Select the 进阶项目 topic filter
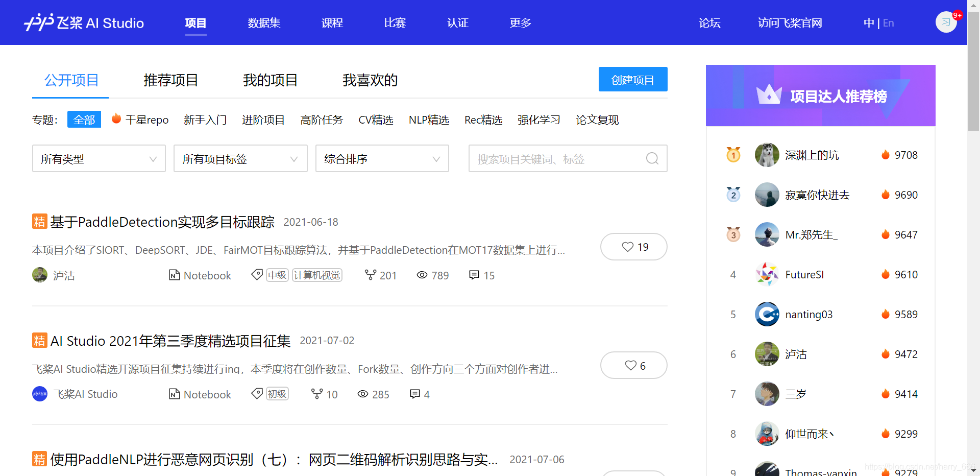Image resolution: width=980 pixels, height=476 pixels. click(263, 120)
